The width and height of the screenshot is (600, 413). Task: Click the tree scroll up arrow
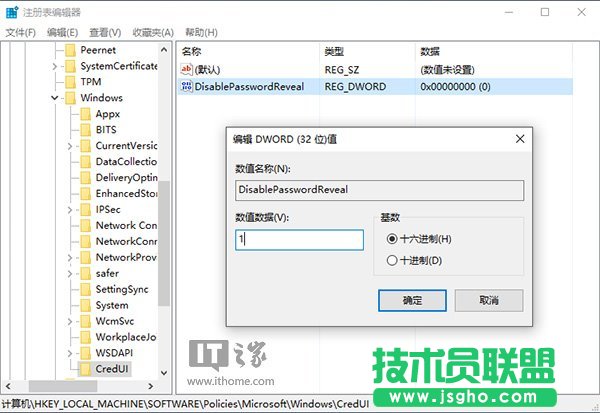click(164, 50)
